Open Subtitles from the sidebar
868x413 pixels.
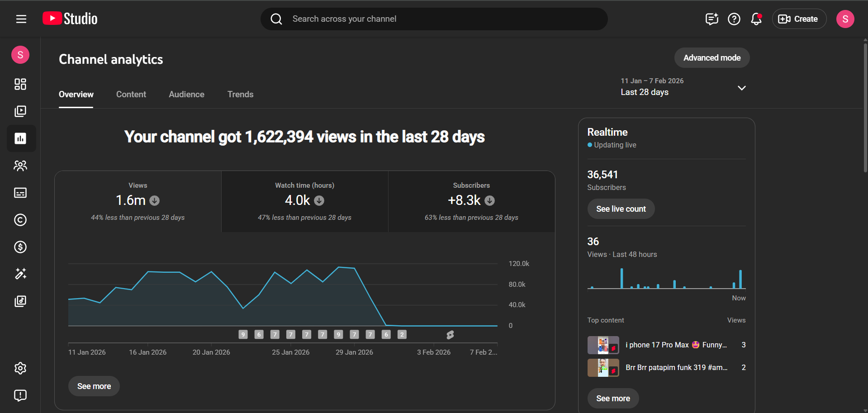coord(20,193)
